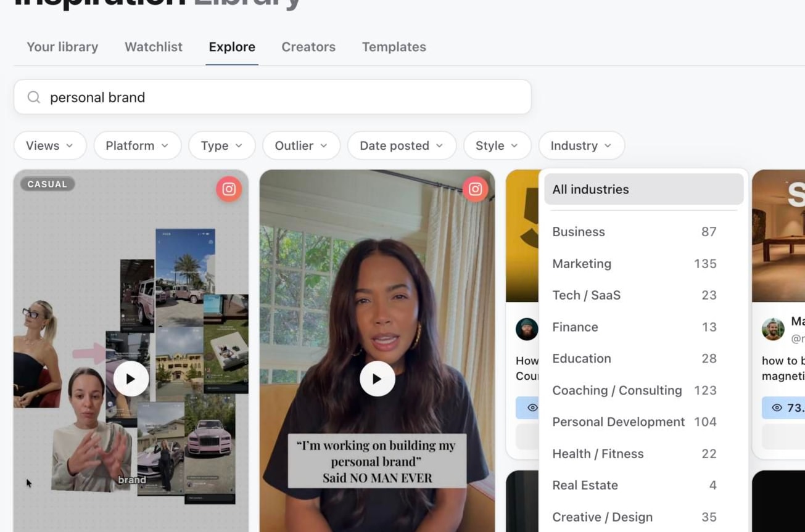805x532 pixels.
Task: Collapse the Industry filter dropdown
Action: (x=581, y=145)
